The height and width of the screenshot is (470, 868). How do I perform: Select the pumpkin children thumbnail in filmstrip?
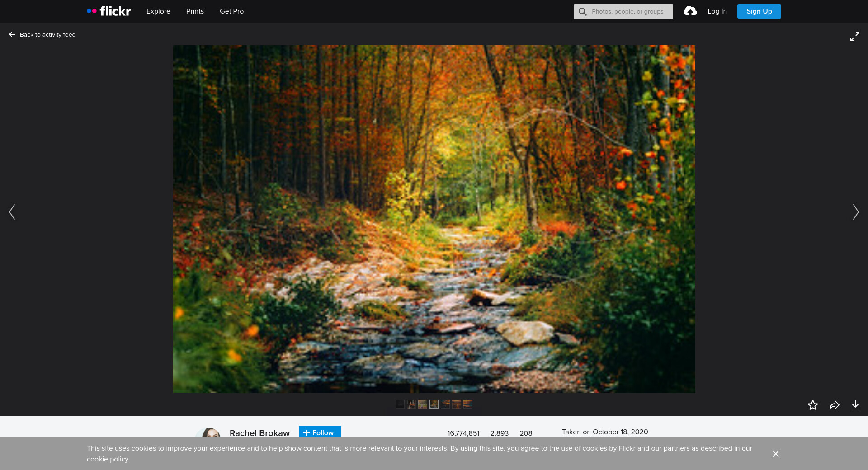point(411,404)
